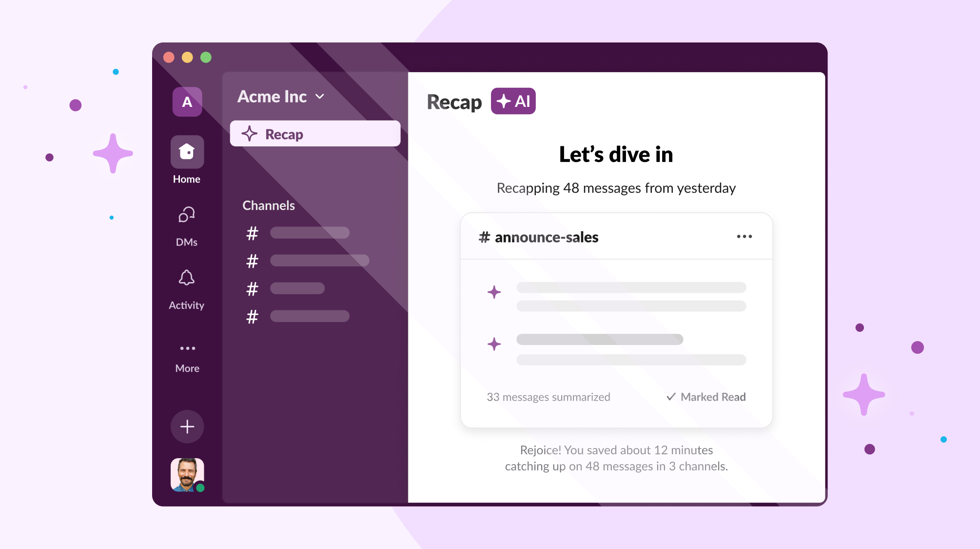
Task: Click the Add new item button
Action: [x=188, y=426]
